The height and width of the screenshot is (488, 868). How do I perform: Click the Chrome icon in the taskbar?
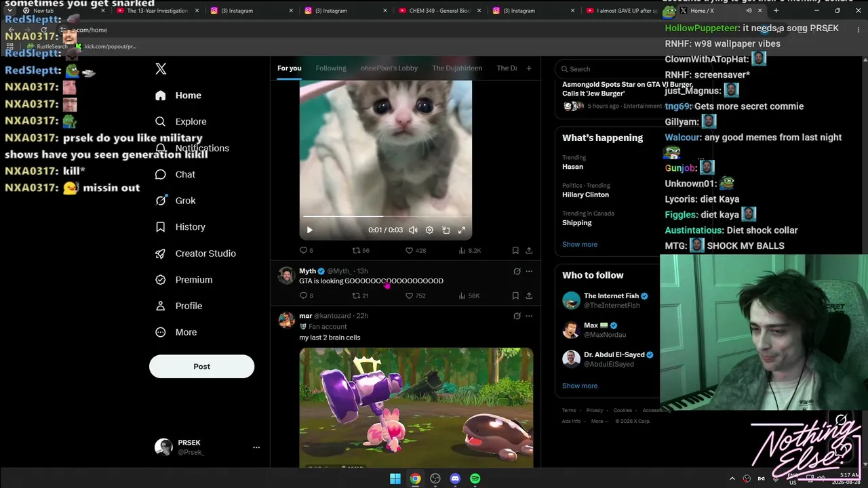point(415,479)
